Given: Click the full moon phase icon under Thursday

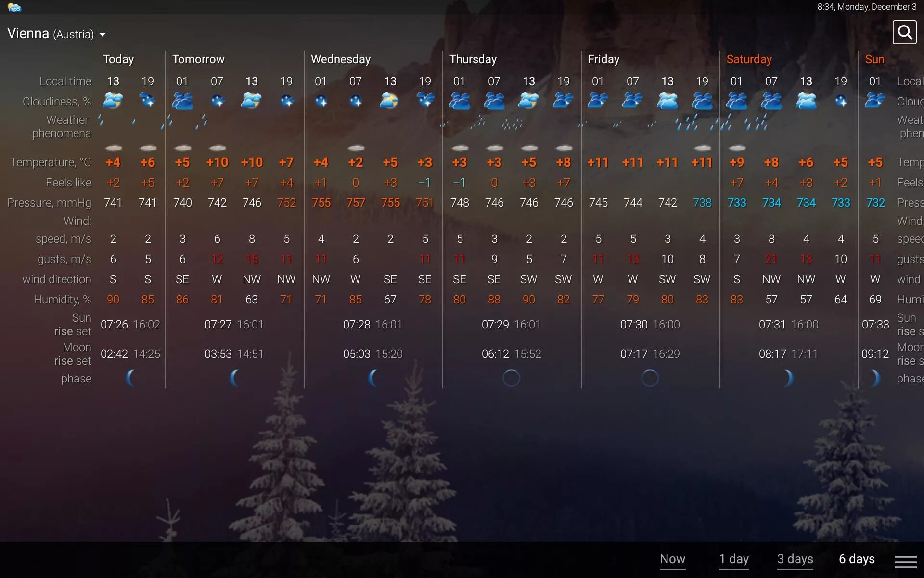Looking at the screenshot, I should coord(511,378).
